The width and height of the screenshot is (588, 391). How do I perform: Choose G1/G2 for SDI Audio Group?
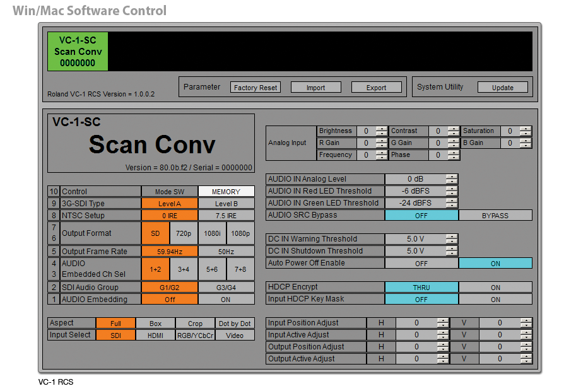coord(170,287)
